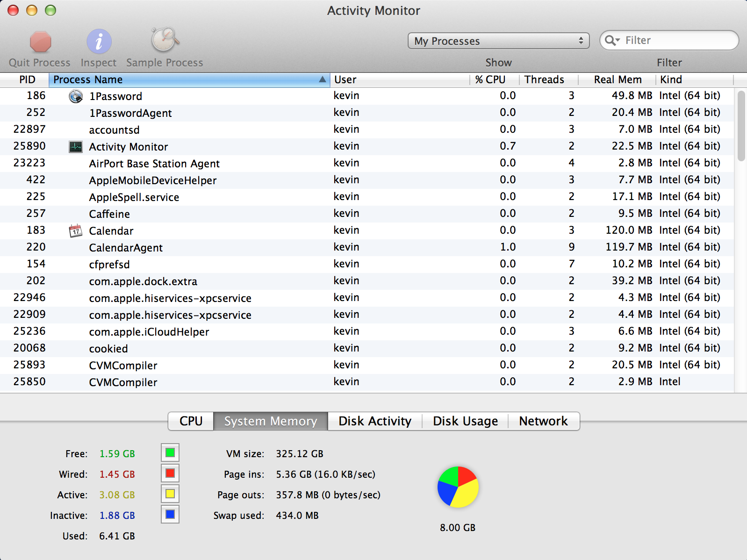Select the accountsd process row
This screenshot has width=747, height=560.
point(367,130)
